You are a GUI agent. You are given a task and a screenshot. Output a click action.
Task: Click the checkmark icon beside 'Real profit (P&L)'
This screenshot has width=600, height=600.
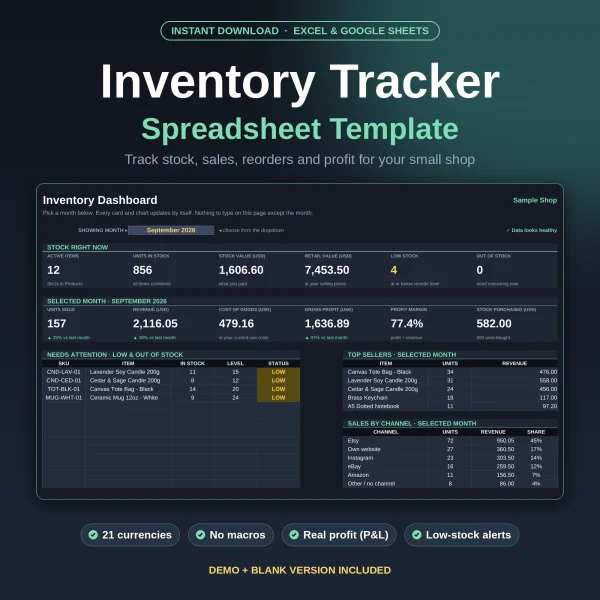click(x=294, y=535)
